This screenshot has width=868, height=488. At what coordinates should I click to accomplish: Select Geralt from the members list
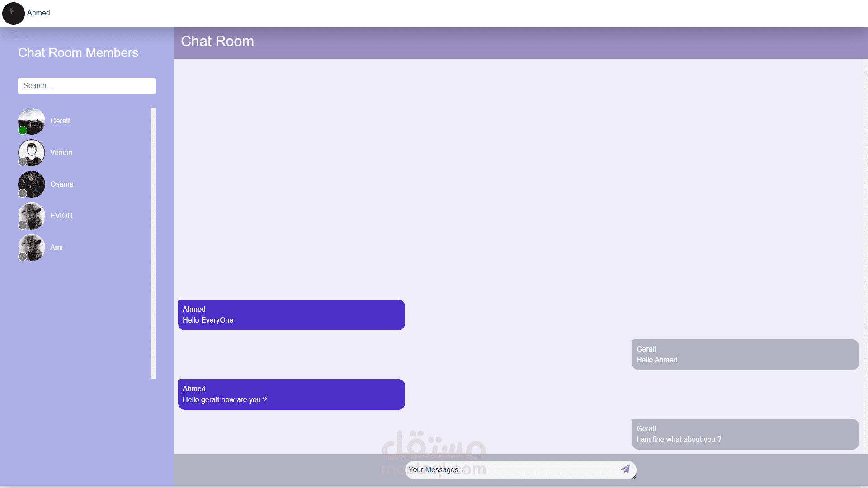60,121
